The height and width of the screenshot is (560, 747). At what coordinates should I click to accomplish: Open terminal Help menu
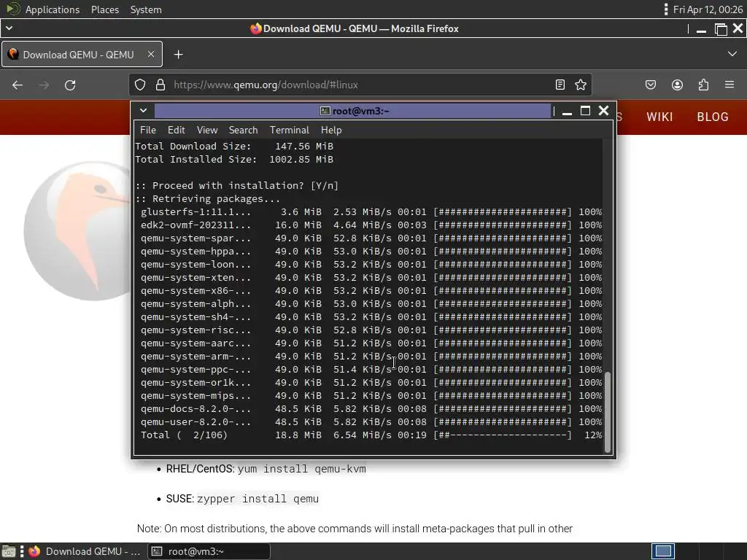click(331, 130)
